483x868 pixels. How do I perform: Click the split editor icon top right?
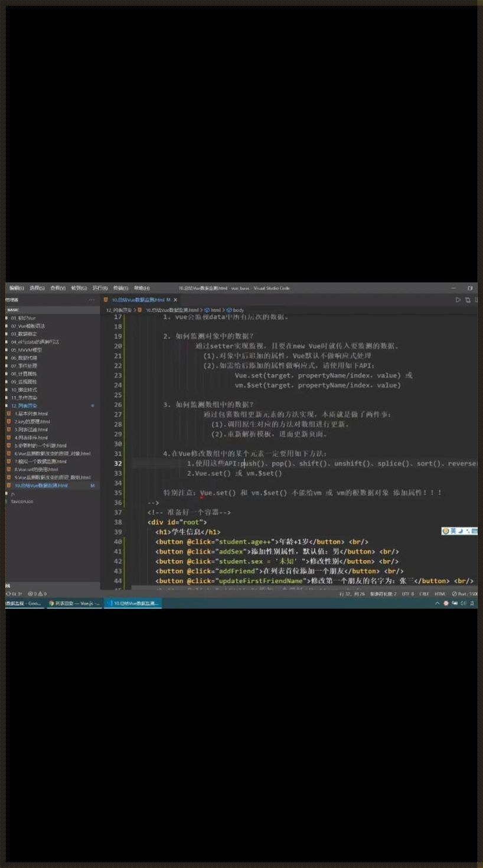468,300
